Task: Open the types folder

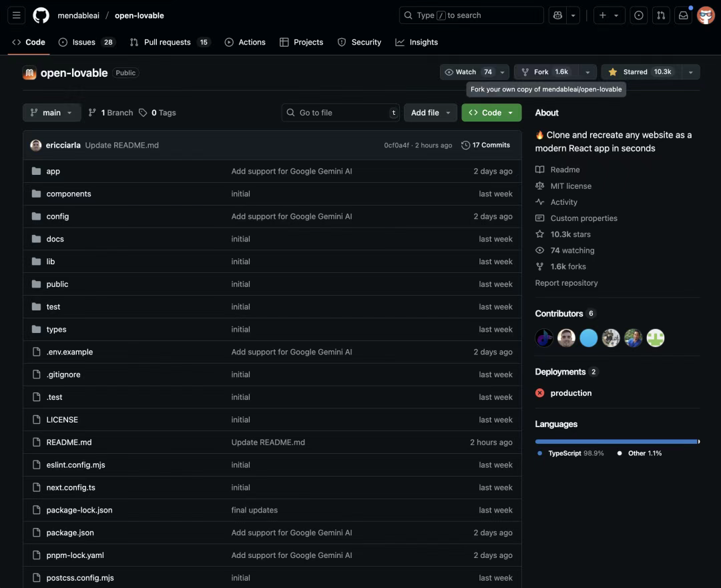Action: tap(56, 329)
